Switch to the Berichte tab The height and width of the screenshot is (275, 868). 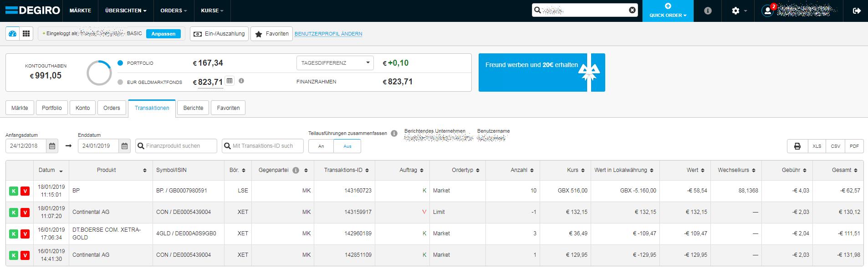[x=193, y=108]
